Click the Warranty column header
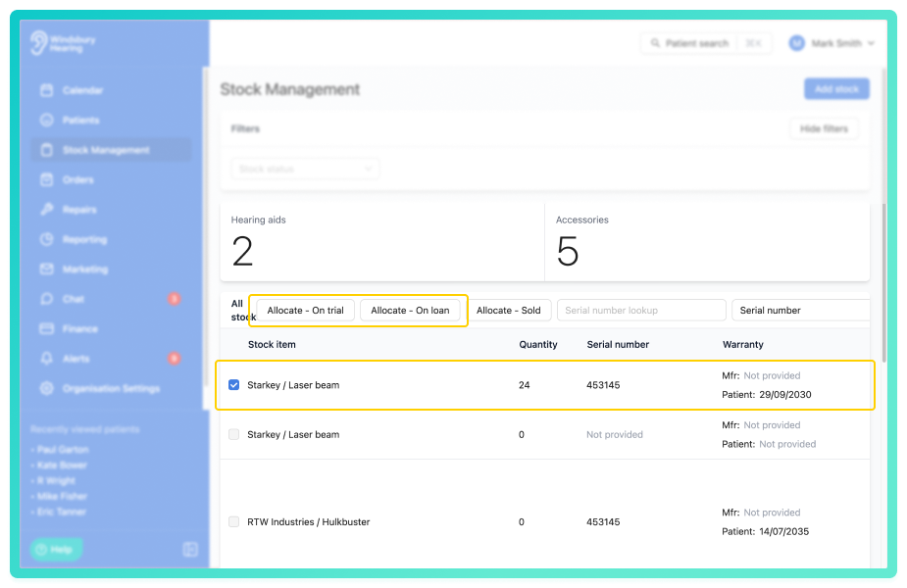The height and width of the screenshot is (588, 907). [742, 344]
